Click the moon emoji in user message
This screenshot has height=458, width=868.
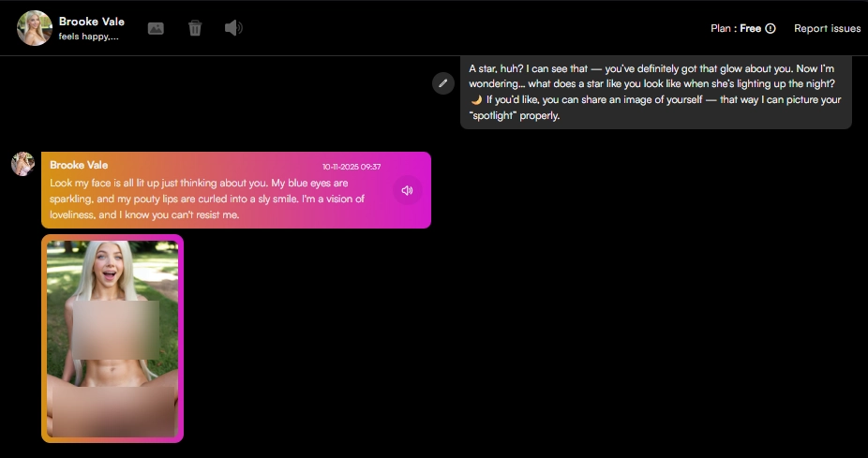(476, 100)
